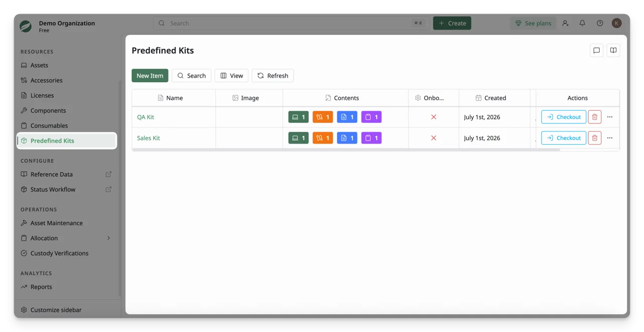
Task: Click the Refresh button
Action: [273, 76]
